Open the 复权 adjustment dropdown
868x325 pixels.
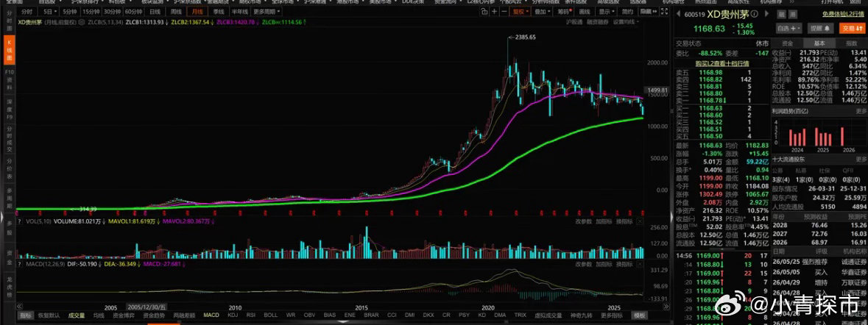(518, 12)
